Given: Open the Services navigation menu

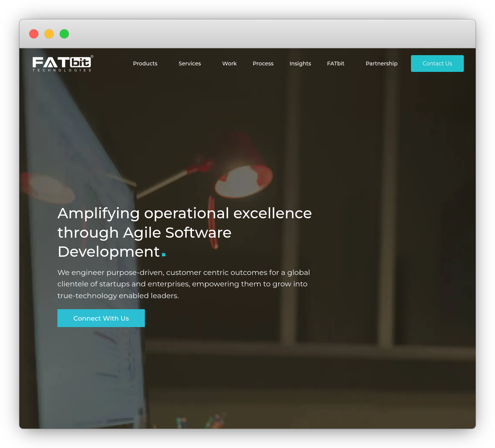Looking at the screenshot, I should 189,64.
